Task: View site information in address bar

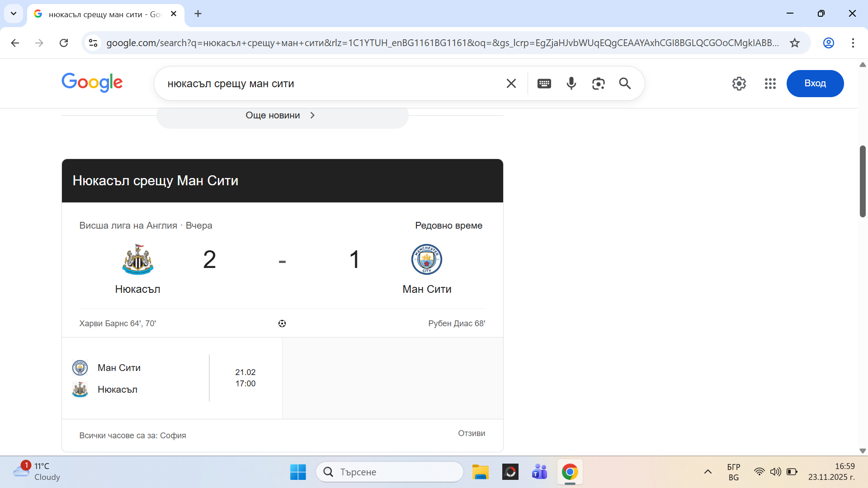Action: pos(93,43)
